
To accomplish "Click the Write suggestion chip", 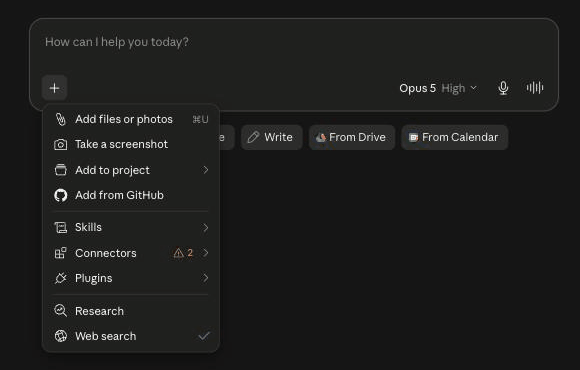I will coord(272,137).
